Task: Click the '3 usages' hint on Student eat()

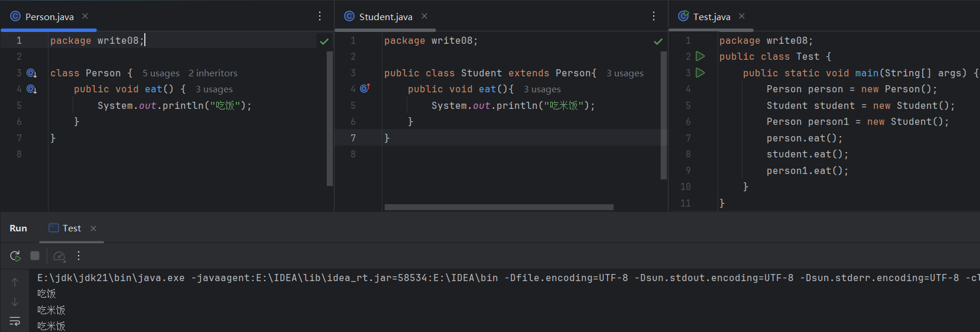Action: (542, 89)
